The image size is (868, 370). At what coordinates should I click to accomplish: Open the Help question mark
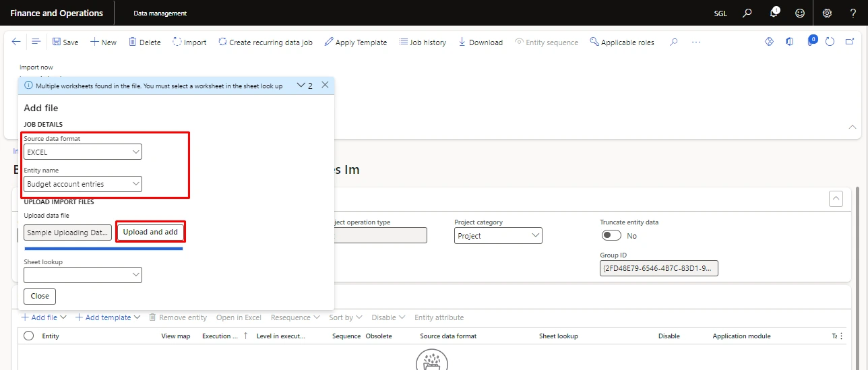[853, 13]
